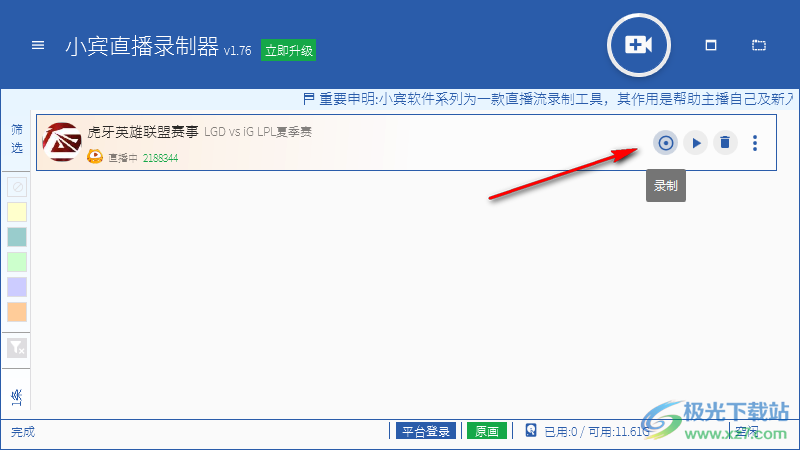Open more options for 虎牙英雄联盟赛事
This screenshot has height=450, width=800.
point(755,143)
